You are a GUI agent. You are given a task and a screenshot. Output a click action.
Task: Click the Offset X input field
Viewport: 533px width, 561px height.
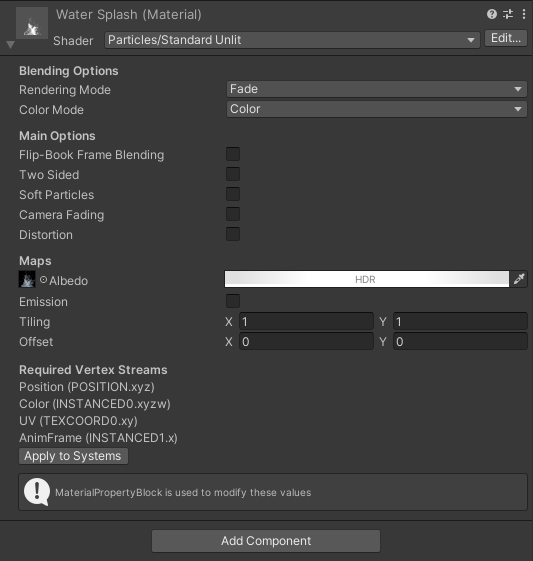pyautogui.click(x=306, y=342)
